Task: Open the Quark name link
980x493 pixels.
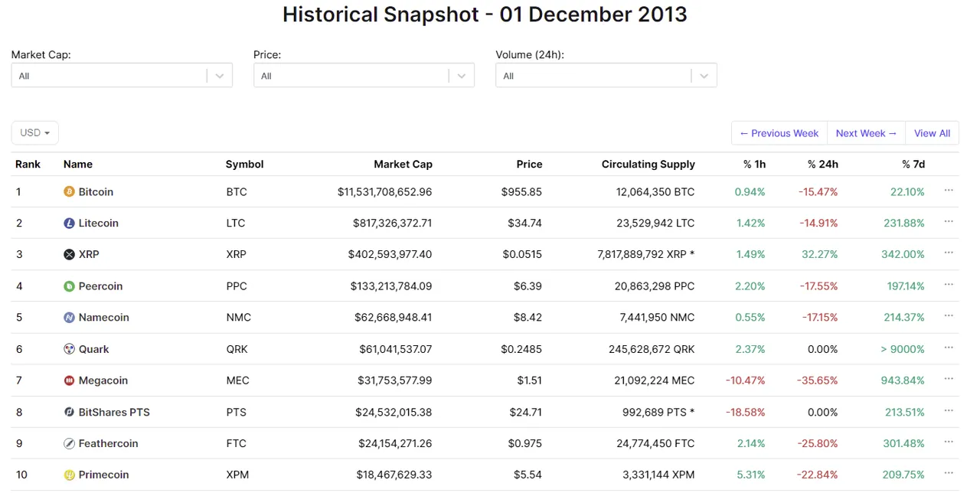Action: (x=94, y=349)
